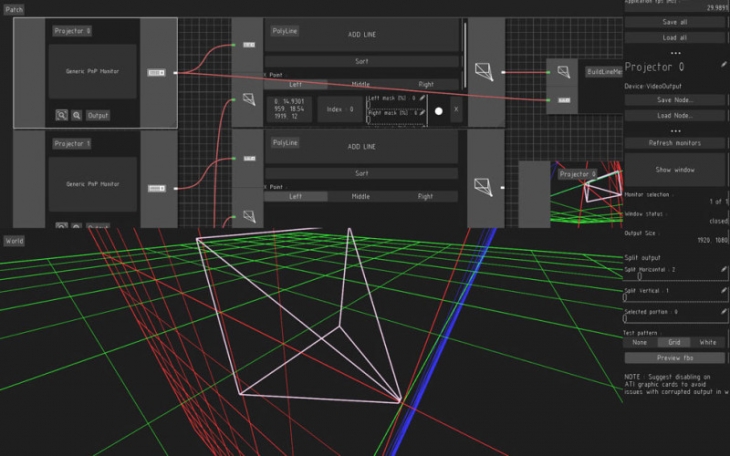Click the Show window button
Image resolution: width=730 pixels, height=456 pixels.
pos(675,170)
